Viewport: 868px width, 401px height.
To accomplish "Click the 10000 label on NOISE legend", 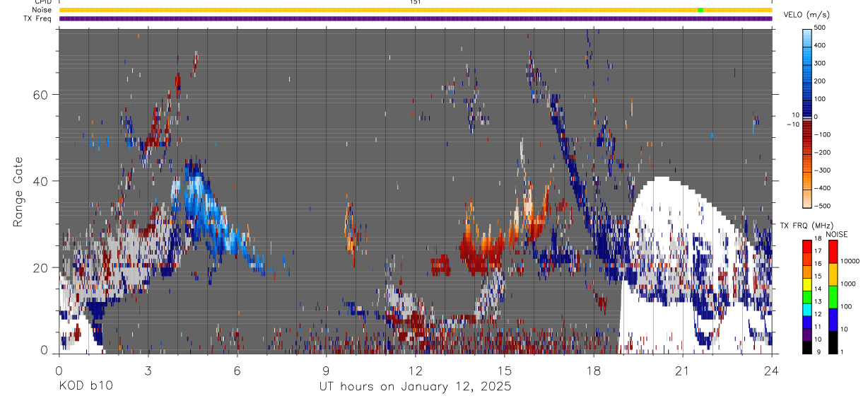I will click(850, 262).
